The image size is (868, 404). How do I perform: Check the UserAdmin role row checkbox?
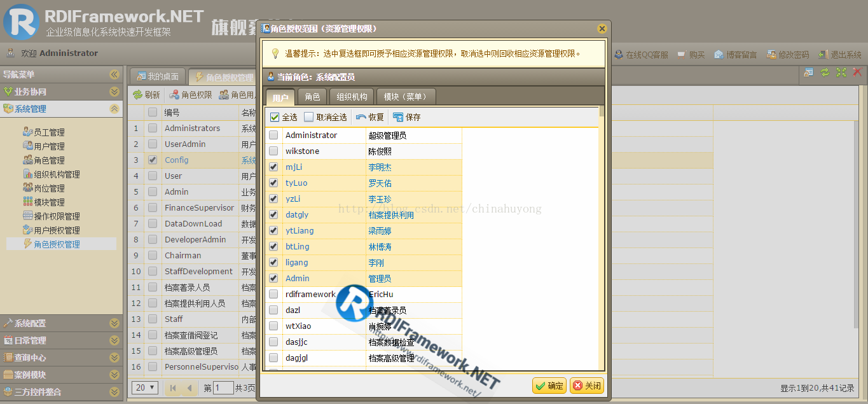click(153, 144)
